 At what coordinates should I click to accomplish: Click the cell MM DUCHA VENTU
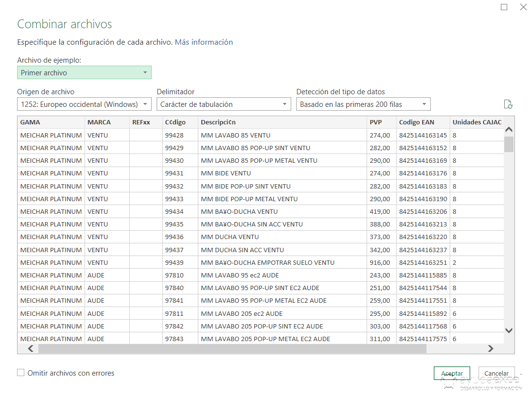282,237
